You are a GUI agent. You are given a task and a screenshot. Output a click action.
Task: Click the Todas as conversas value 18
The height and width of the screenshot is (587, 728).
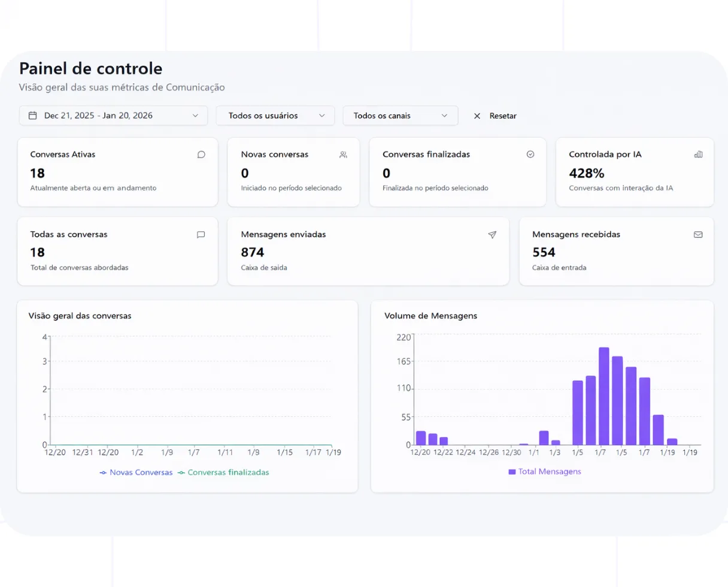[x=37, y=252]
